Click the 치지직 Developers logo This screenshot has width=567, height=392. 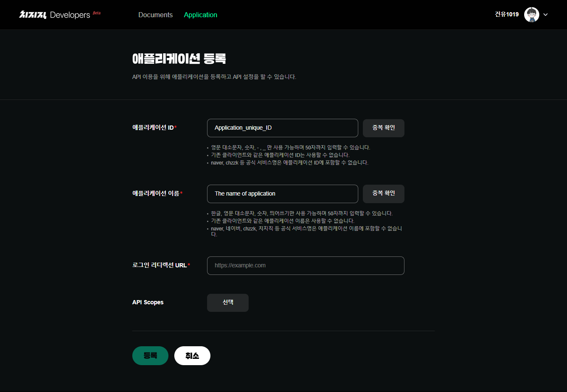click(55, 15)
